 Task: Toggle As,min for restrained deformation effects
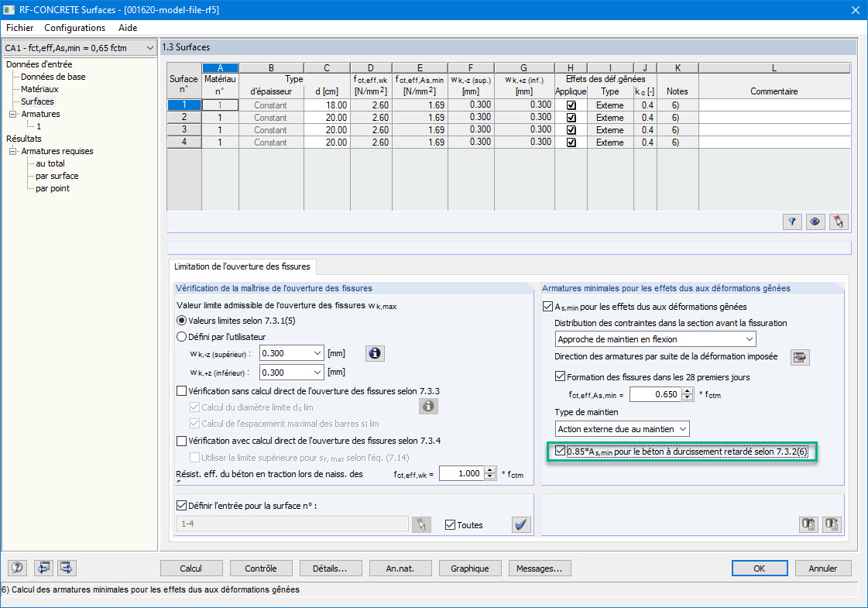(x=548, y=306)
